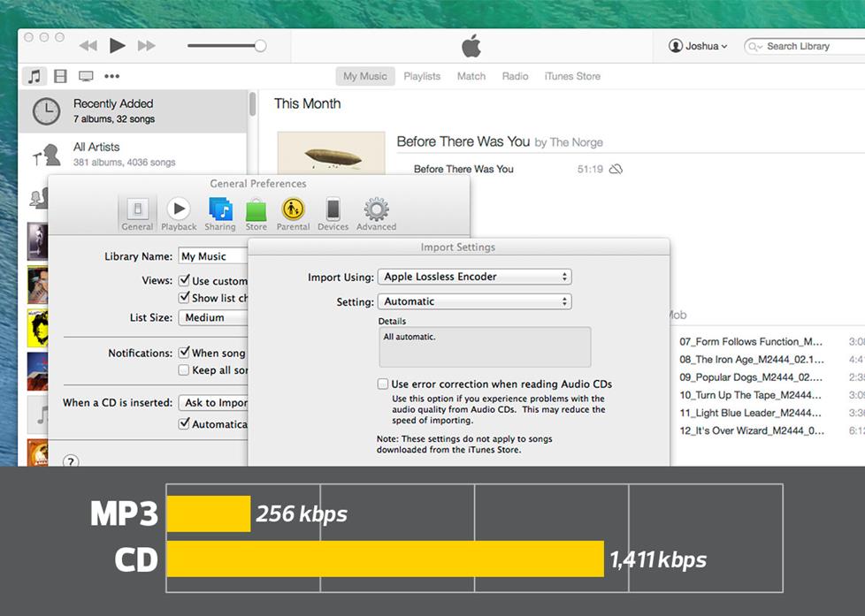Open the Setting Automatic dropdown
This screenshot has height=616, width=865.
click(x=474, y=301)
